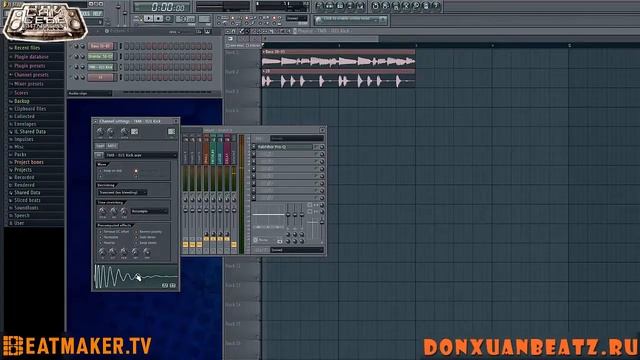Screen dimensions: 640x360
Task: Enable Remove DC offset
Action: click(114, 231)
